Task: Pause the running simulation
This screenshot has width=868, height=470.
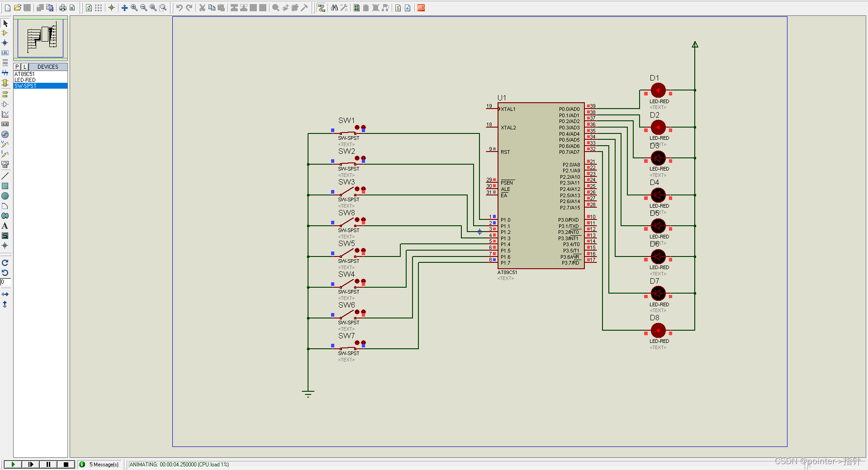Action: tap(48, 465)
